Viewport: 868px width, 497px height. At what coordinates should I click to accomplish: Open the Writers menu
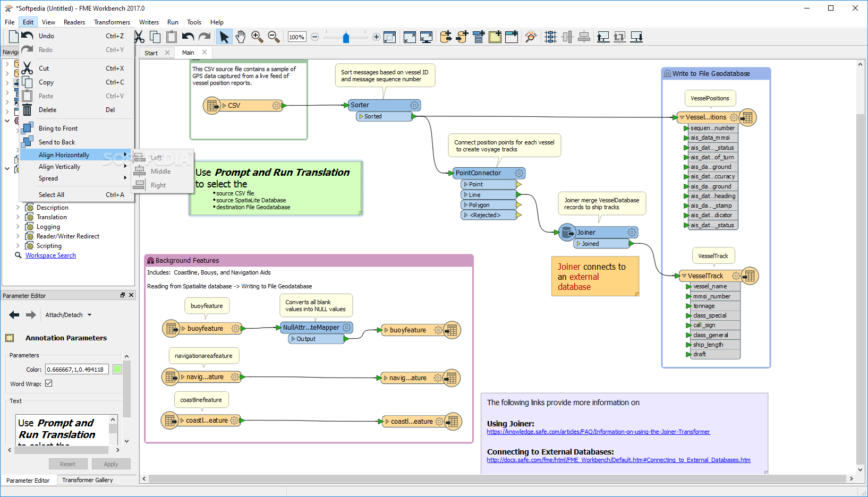pyautogui.click(x=149, y=22)
